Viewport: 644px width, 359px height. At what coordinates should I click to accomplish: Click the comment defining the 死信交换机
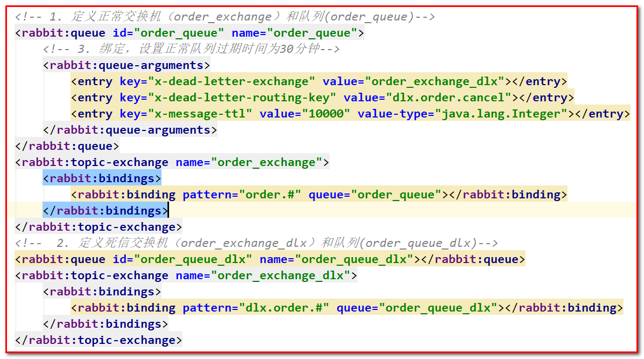coord(256,243)
